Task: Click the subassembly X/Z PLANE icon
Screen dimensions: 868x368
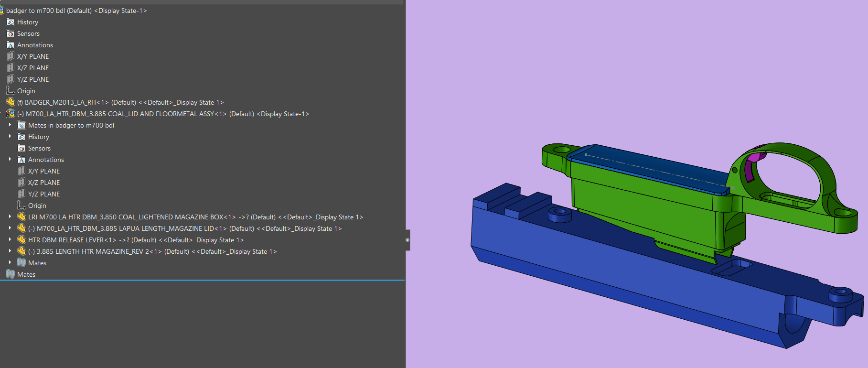Action: [21, 183]
